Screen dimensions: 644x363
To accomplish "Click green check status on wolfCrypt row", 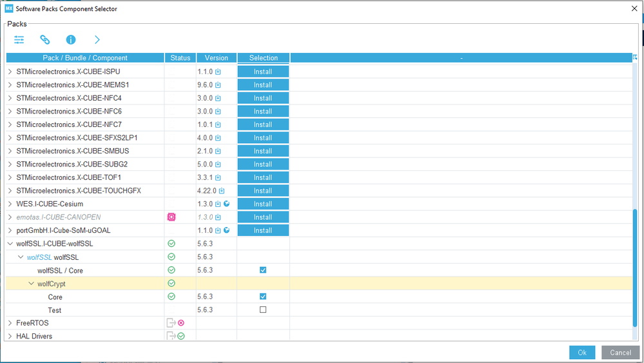I will (171, 283).
